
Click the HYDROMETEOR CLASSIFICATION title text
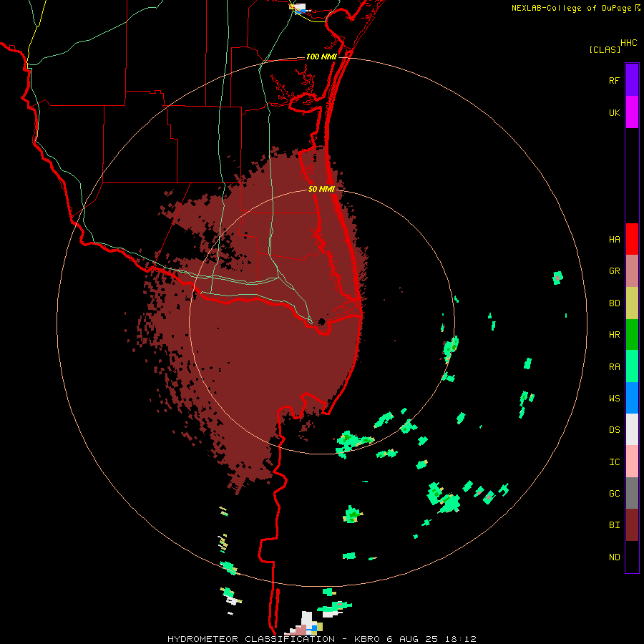coord(251,639)
